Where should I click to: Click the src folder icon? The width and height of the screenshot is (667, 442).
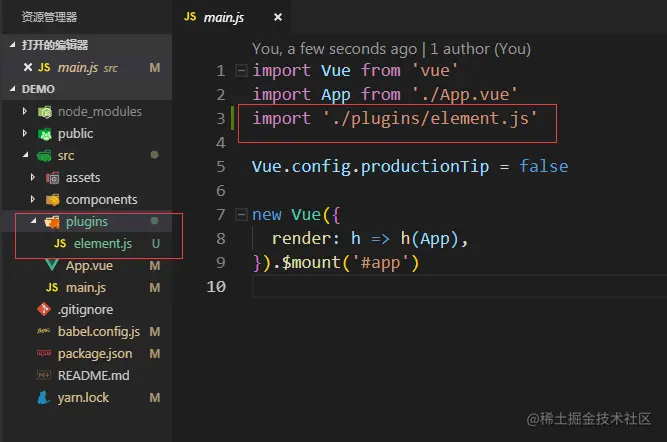pyautogui.click(x=44, y=155)
